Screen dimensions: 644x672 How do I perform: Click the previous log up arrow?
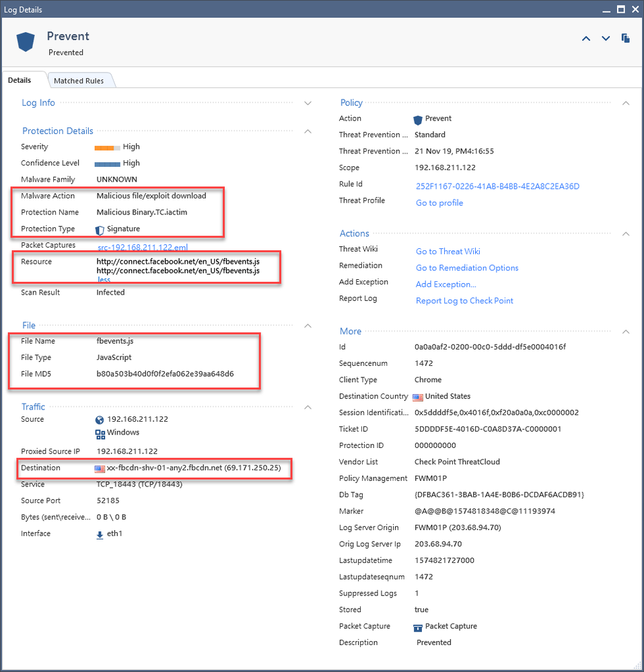(585, 39)
